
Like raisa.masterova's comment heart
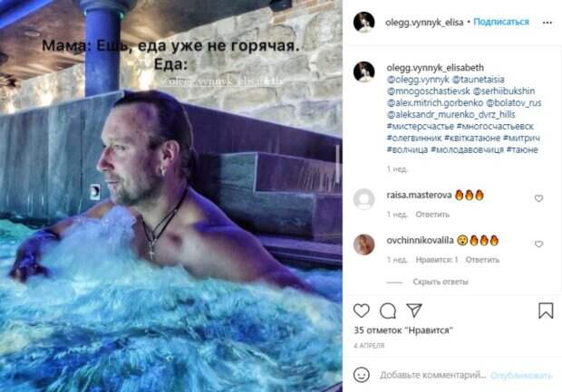click(538, 198)
